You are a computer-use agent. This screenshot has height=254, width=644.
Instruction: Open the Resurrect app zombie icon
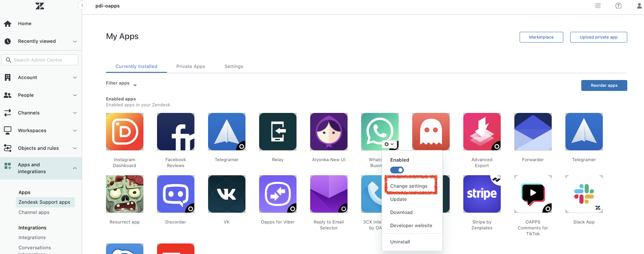125,194
